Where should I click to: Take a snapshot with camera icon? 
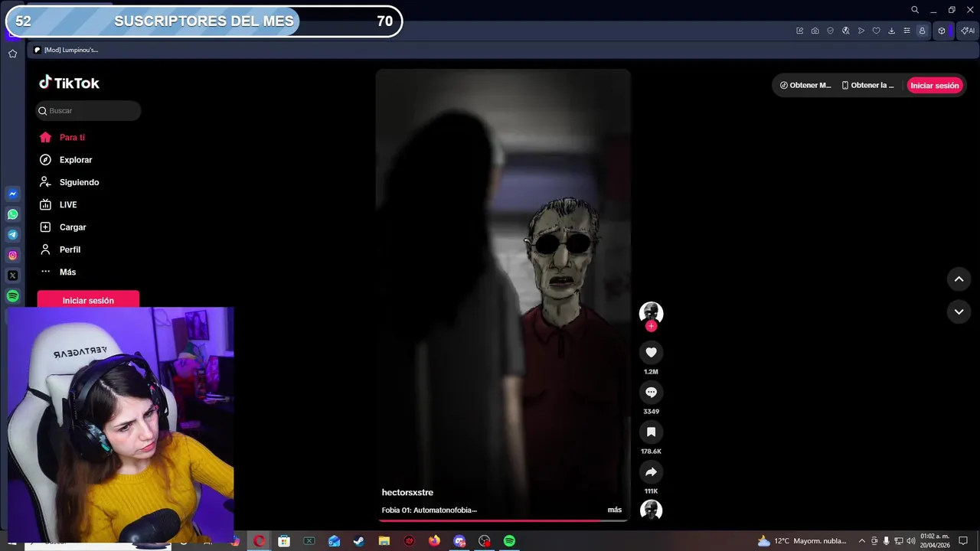815,31
